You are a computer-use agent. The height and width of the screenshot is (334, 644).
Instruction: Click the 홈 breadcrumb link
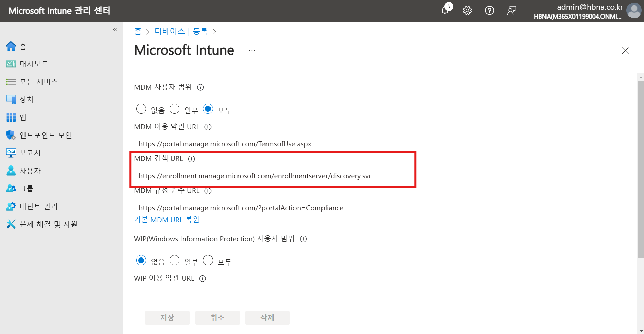coord(138,31)
